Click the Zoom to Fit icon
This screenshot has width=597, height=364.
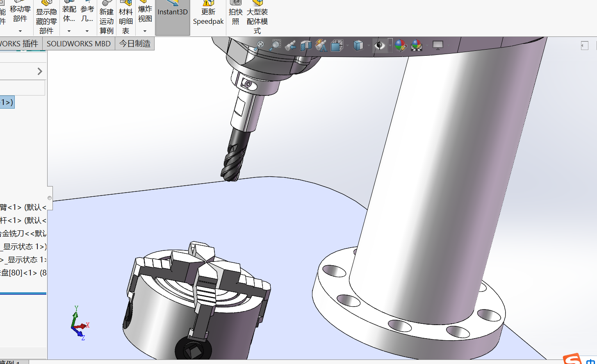pos(259,45)
